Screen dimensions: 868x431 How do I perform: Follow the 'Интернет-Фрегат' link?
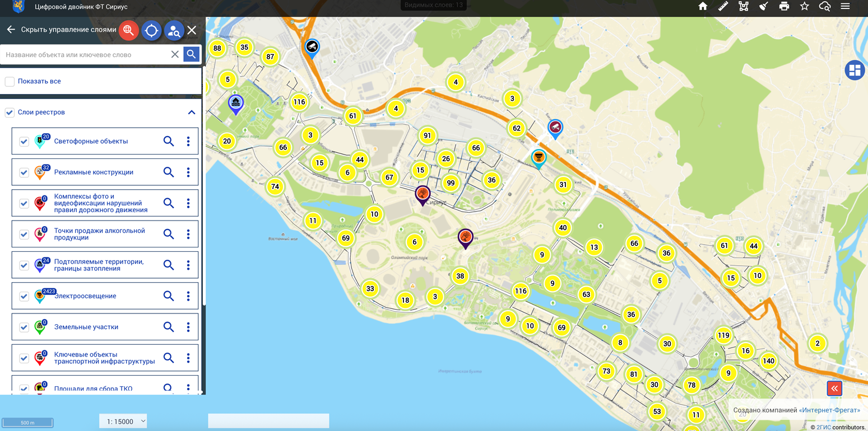pos(829,410)
